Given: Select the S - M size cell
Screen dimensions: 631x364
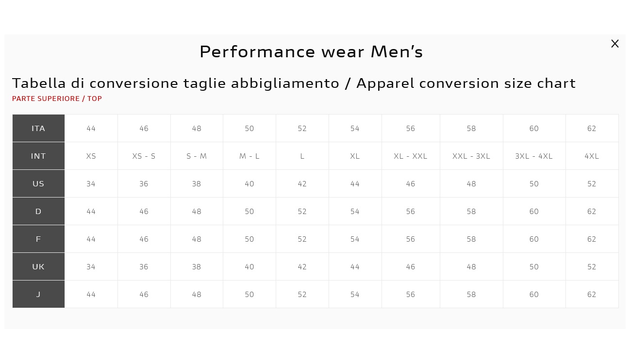Looking at the screenshot, I should pos(197,156).
